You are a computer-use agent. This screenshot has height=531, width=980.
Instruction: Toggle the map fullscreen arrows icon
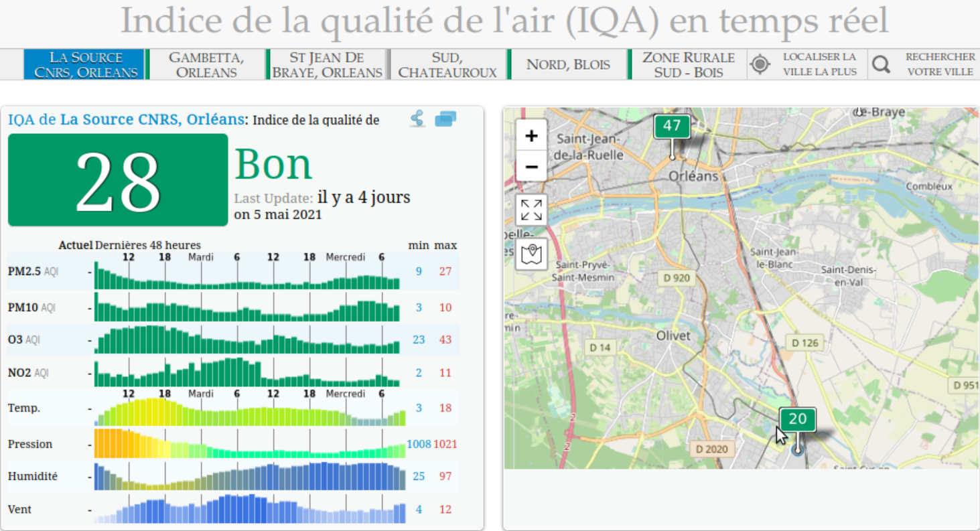click(531, 210)
